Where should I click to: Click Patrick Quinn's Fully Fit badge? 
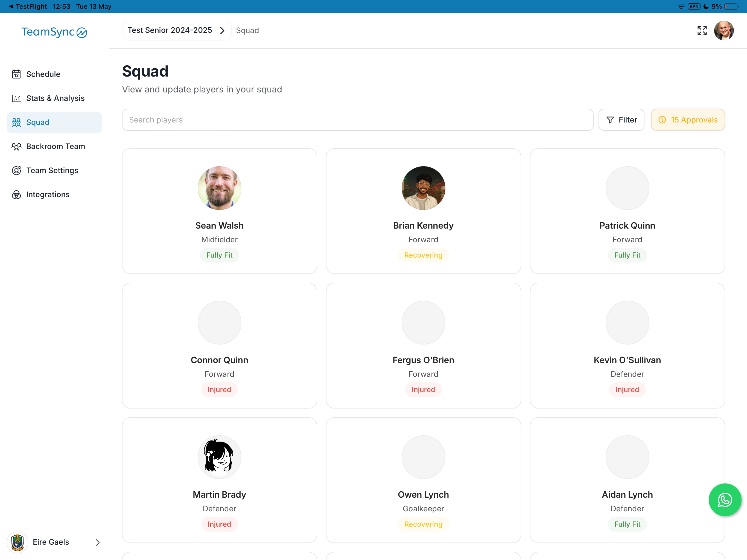pyautogui.click(x=628, y=255)
